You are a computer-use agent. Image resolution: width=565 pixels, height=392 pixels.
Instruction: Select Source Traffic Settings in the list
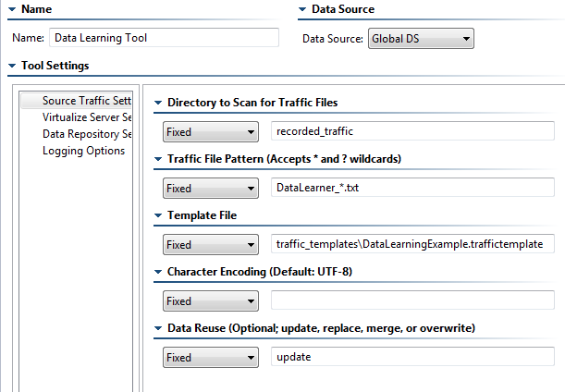click(77, 101)
